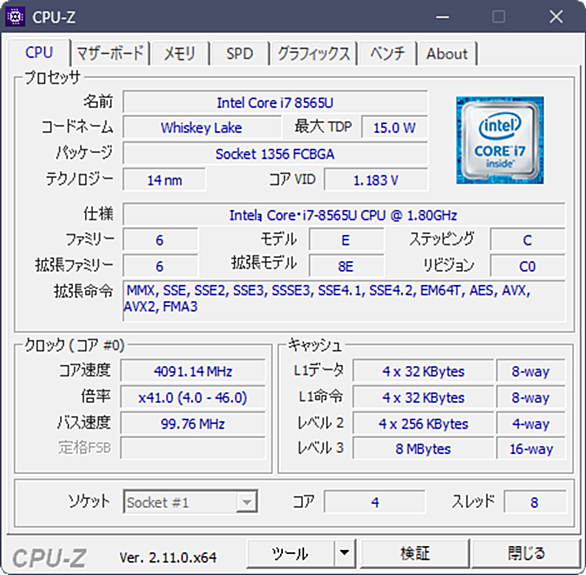Image resolution: width=586 pixels, height=575 pixels.
Task: Click the 4-way cache associativity value
Action: tap(531, 423)
